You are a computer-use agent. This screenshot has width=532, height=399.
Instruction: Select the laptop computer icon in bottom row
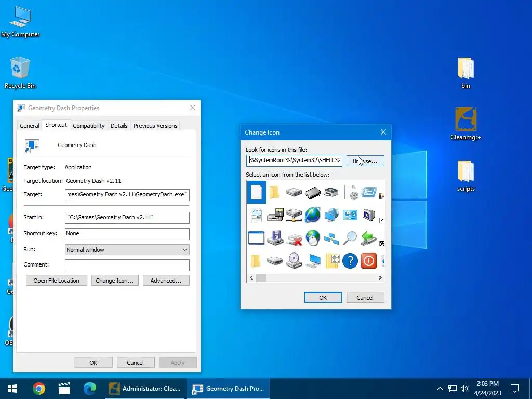click(313, 261)
